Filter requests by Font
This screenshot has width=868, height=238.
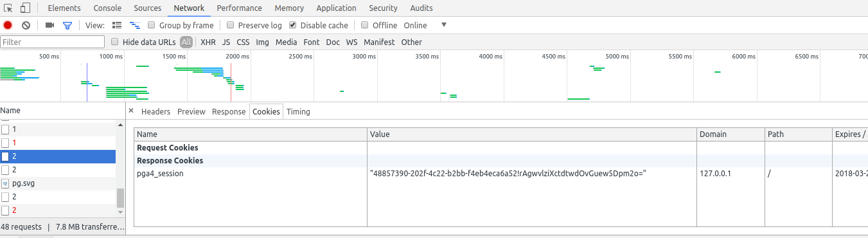point(312,42)
